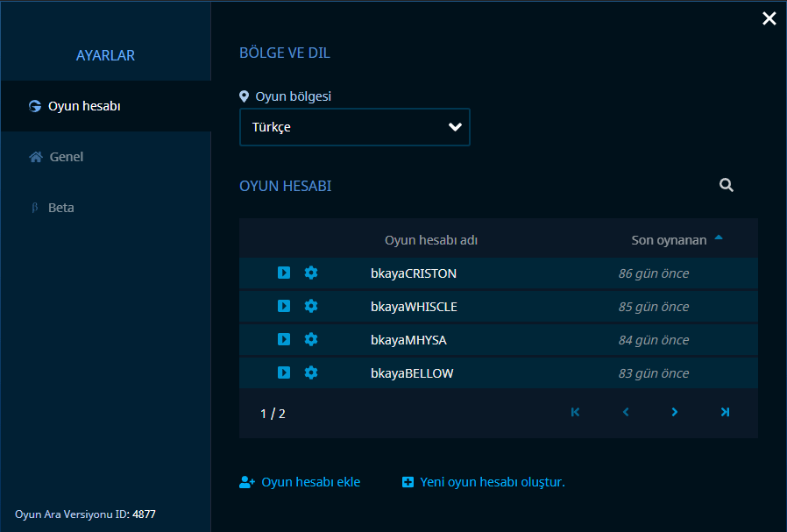Click the play icon for bkayaMHYSA
787x532 pixels.
(284, 339)
